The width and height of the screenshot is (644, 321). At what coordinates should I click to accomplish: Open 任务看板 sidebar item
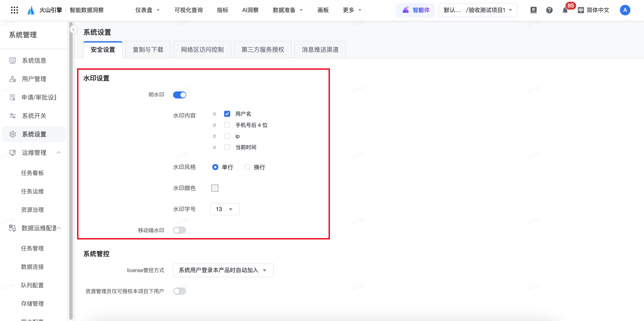coord(32,173)
